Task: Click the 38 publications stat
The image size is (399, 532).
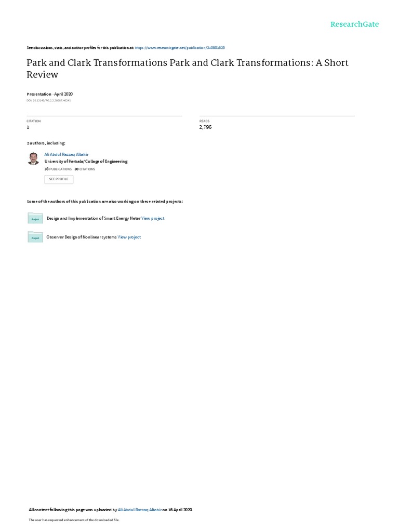Action: 58,169
